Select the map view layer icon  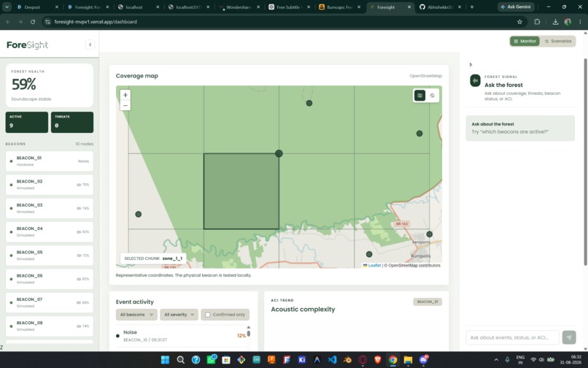click(x=419, y=96)
